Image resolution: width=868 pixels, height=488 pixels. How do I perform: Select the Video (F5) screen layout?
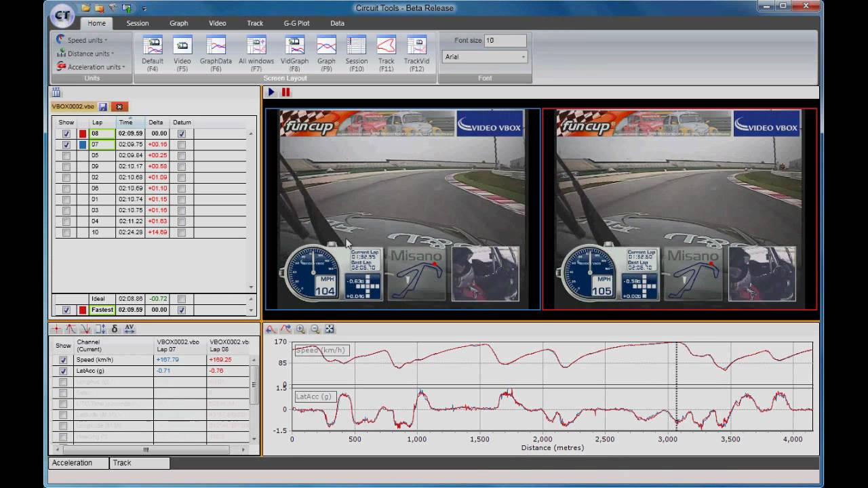tap(182, 54)
